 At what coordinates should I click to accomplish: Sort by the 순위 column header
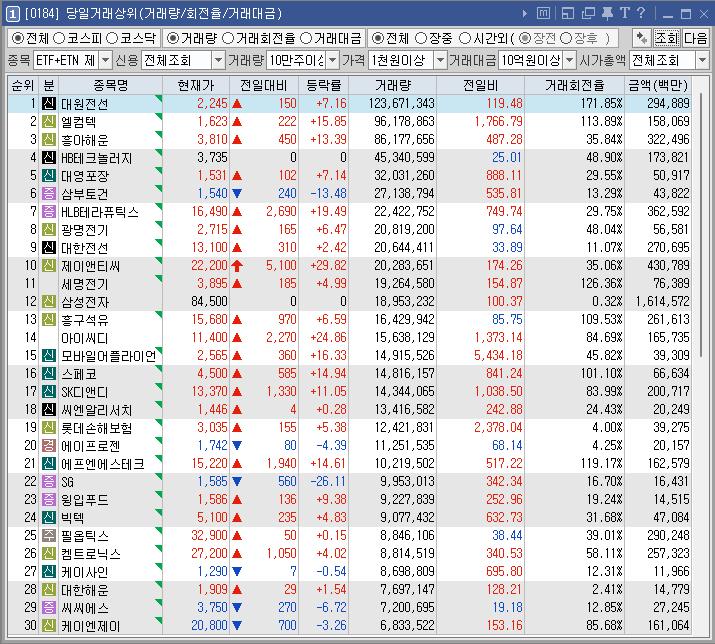click(x=23, y=85)
